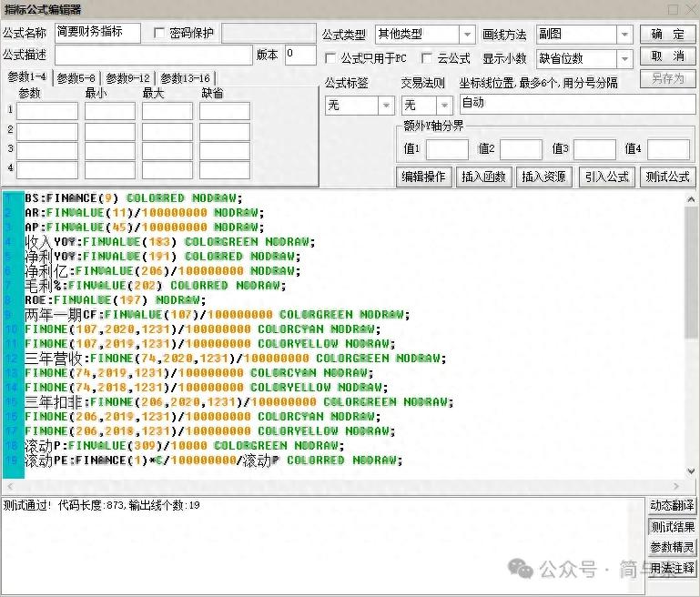Click the vertical scrollbar thumb in code editor
Viewport: 700px width, 597px height.
pyautogui.click(x=691, y=273)
